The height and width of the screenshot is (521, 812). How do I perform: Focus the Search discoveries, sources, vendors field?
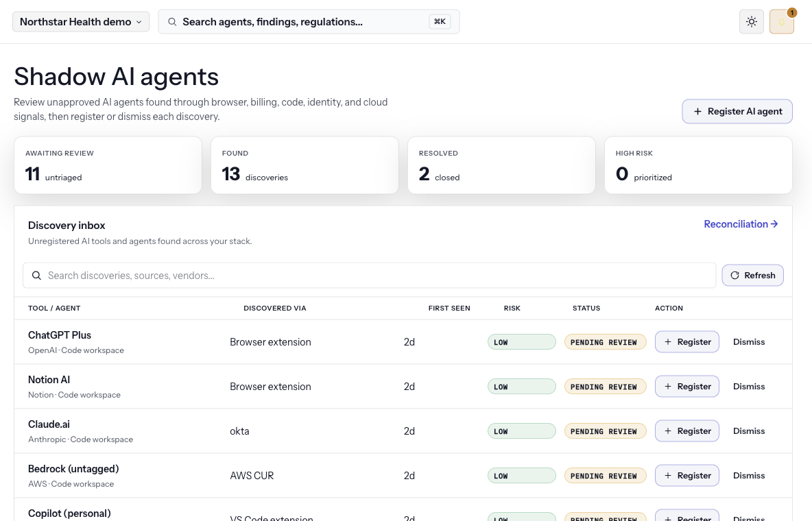(369, 276)
